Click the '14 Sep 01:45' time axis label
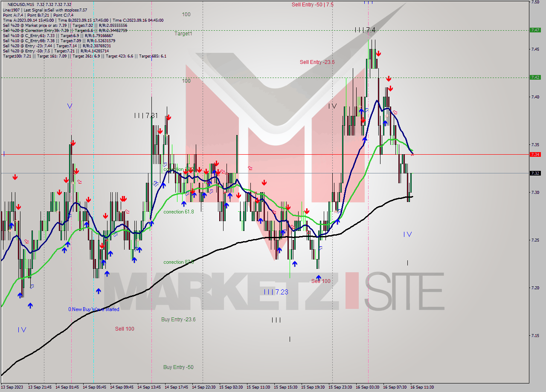Image resolution: width=546 pixels, height=392 pixels. tap(67, 387)
